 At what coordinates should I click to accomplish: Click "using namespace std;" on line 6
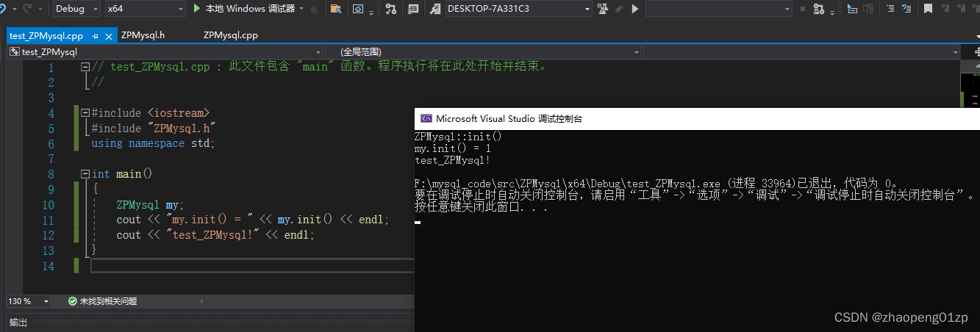pos(153,143)
